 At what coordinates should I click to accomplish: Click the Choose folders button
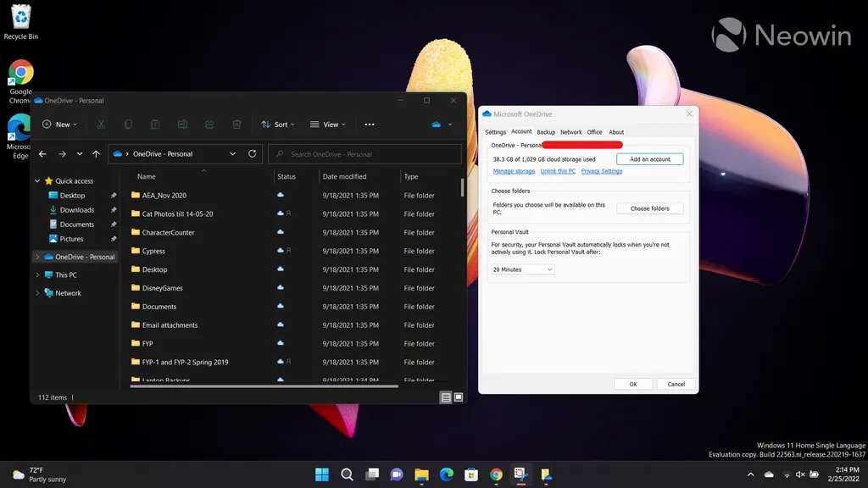coord(649,208)
